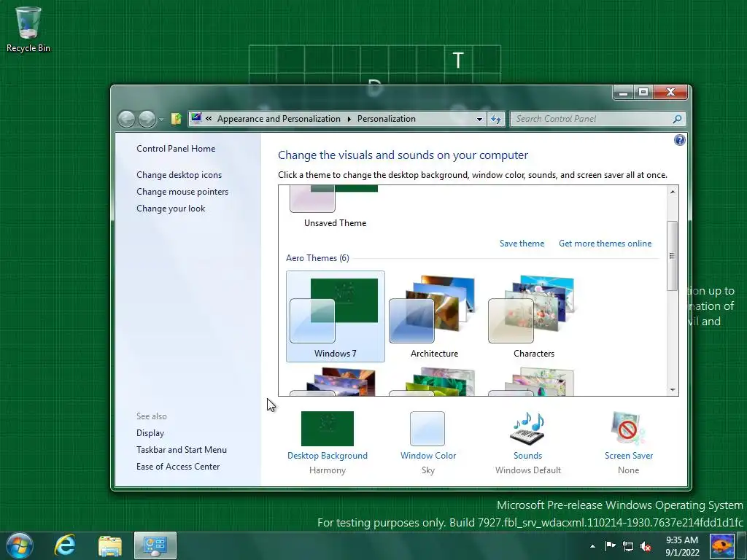The width and height of the screenshot is (747, 560).
Task: Click the breadcrumb arrow after Appearance and Personalization
Action: [349, 119]
